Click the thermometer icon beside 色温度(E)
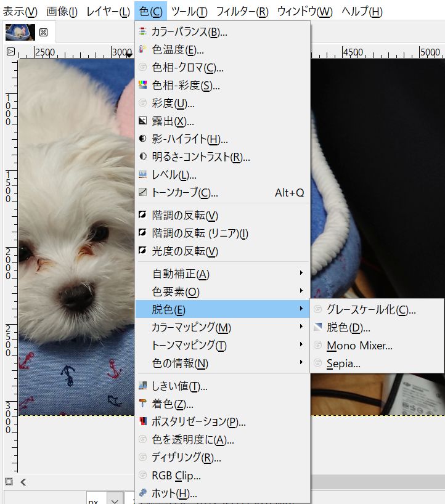The width and height of the screenshot is (445, 504). [x=142, y=49]
